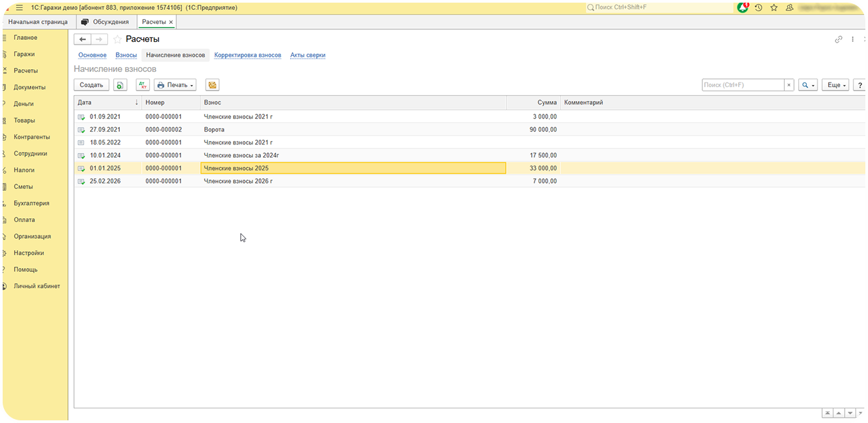Open the Акты сверки link
The width and height of the screenshot is (868, 423).
[308, 55]
